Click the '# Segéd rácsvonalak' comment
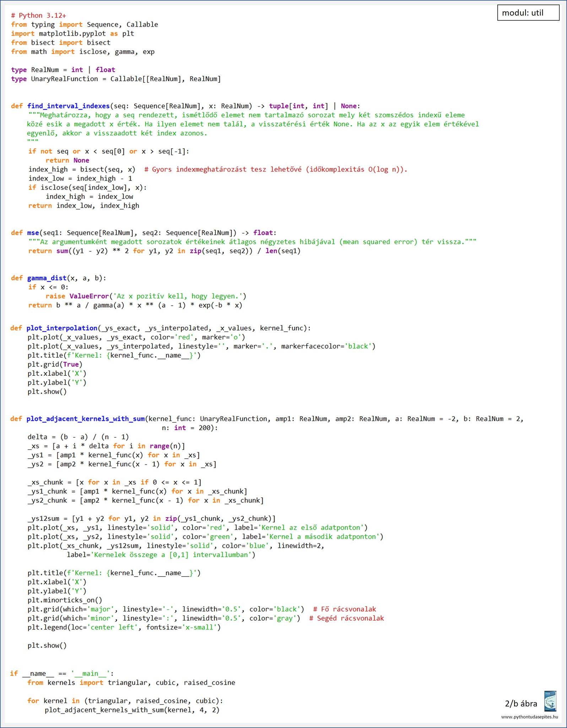Image resolution: width=567 pixels, height=728 pixels. 346,618
